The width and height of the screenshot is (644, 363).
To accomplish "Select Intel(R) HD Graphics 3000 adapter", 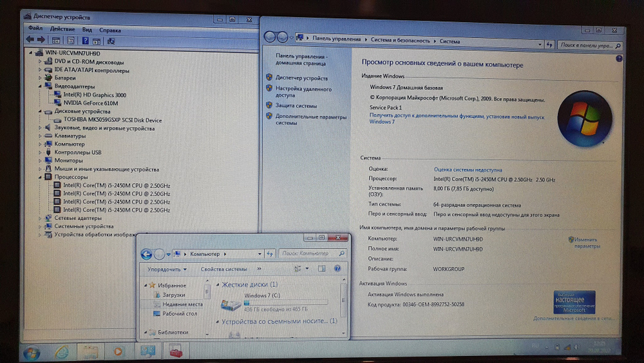I will point(95,95).
